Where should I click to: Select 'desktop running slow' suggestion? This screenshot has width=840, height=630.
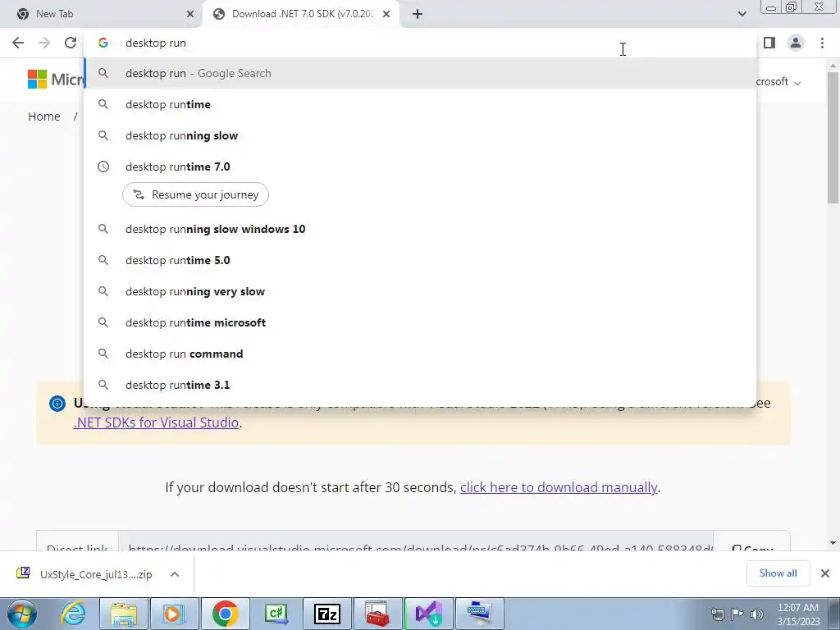(x=420, y=135)
